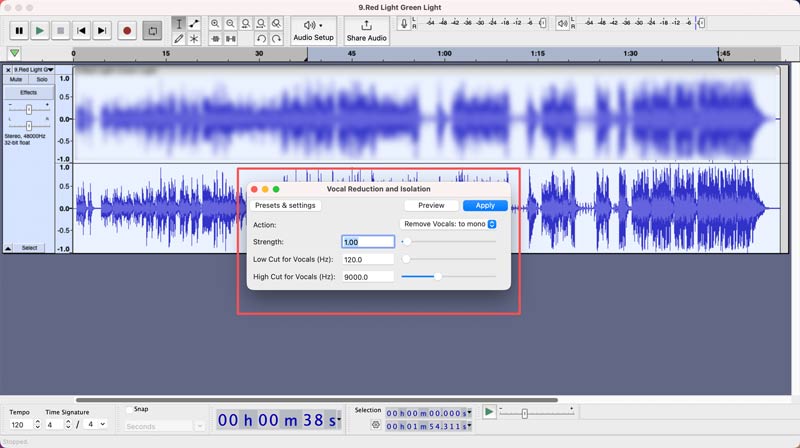800x448 pixels.
Task: Click the Tempo 120 field
Action: (20, 425)
